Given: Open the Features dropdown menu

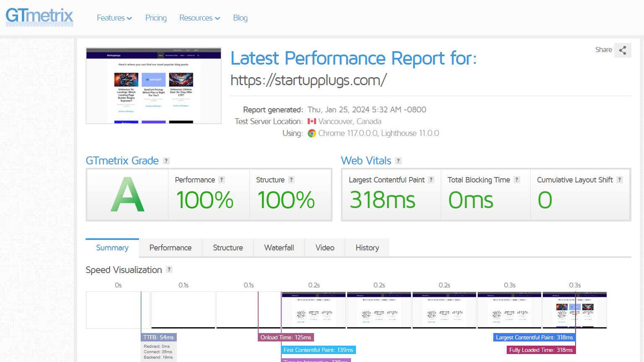Looking at the screenshot, I should coord(114,18).
